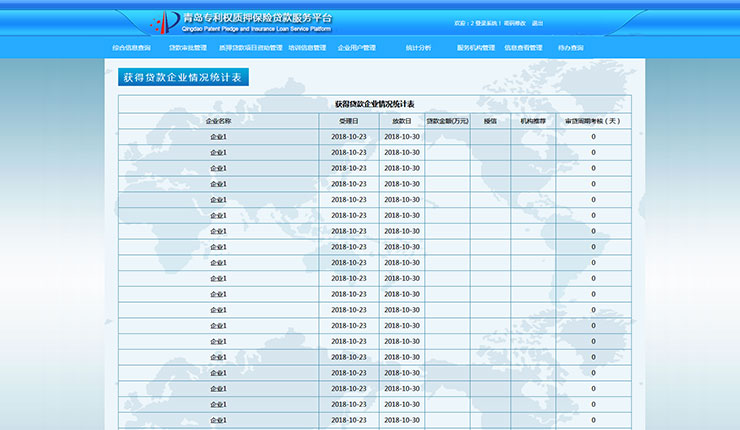The image size is (740, 430).
Task: Click the 获得贷款企业情况统计表 heading tab
Action: pos(177,77)
